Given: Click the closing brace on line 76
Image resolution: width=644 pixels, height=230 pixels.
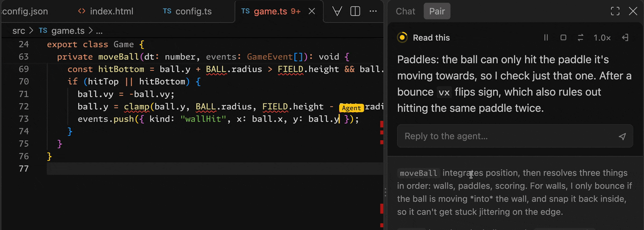Looking at the screenshot, I should [49, 156].
